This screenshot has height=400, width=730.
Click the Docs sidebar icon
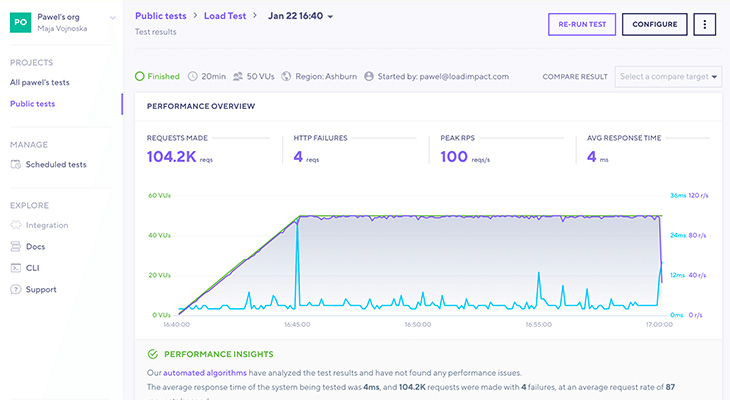(x=16, y=246)
